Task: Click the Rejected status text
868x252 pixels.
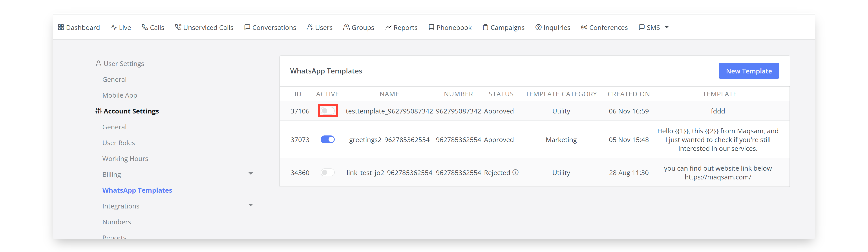Action: tap(497, 173)
